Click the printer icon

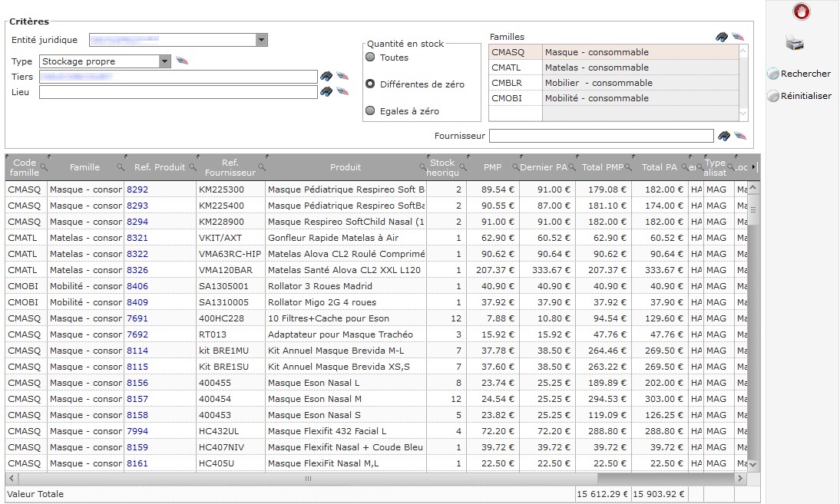(795, 42)
